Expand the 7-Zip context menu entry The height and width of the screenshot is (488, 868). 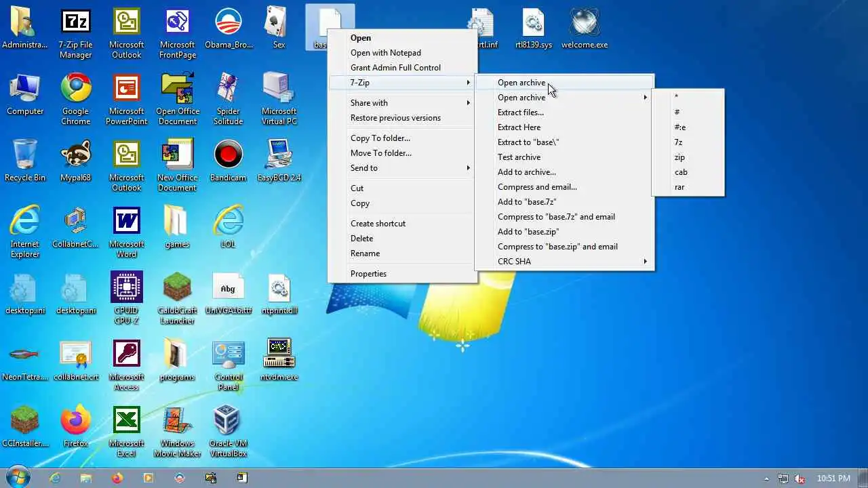point(402,83)
